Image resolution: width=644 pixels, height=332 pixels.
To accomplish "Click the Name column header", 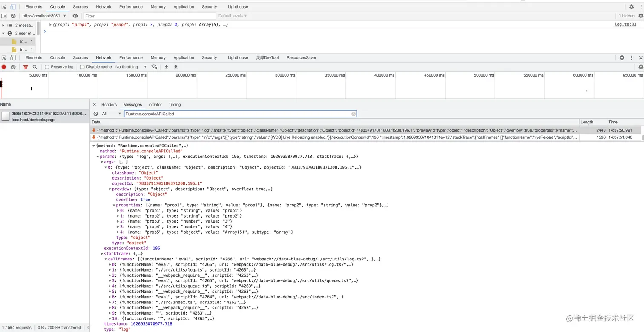I will pos(45,104).
